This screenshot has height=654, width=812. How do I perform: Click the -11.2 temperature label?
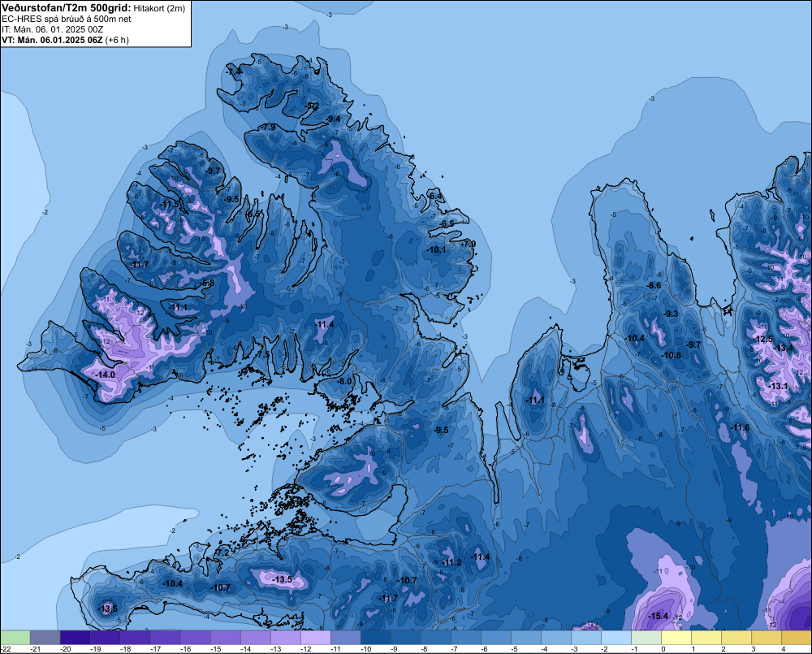point(452,562)
